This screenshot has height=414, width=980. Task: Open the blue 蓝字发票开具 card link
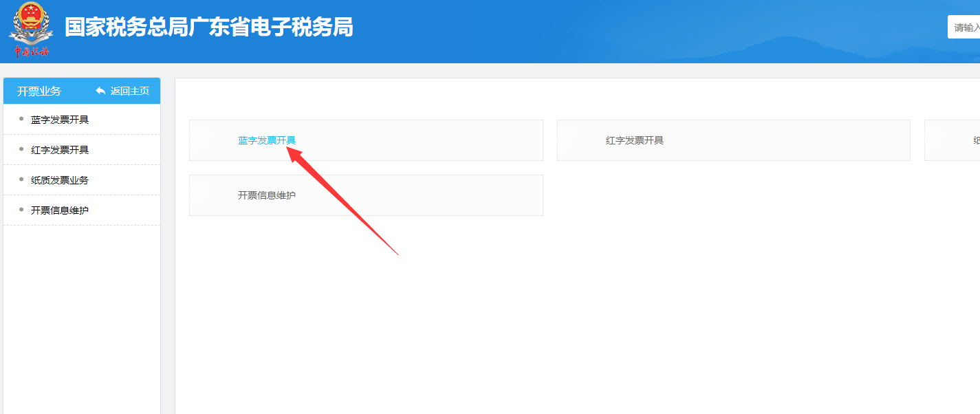267,140
